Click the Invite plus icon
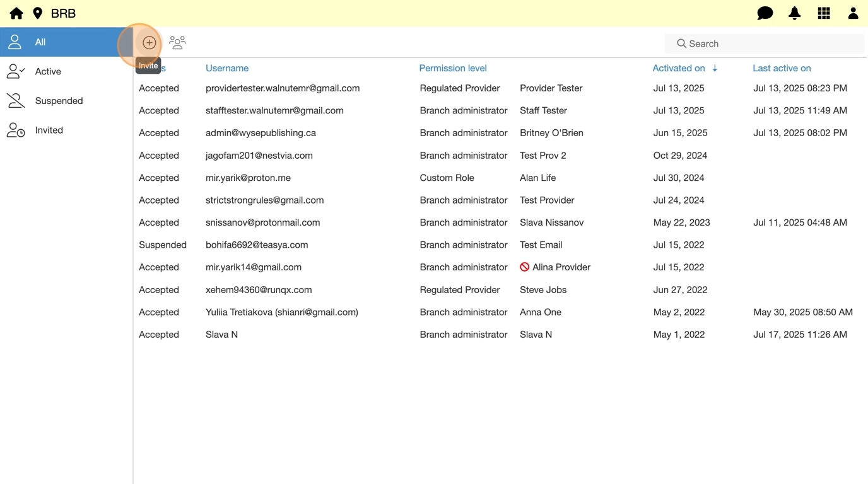 point(150,43)
